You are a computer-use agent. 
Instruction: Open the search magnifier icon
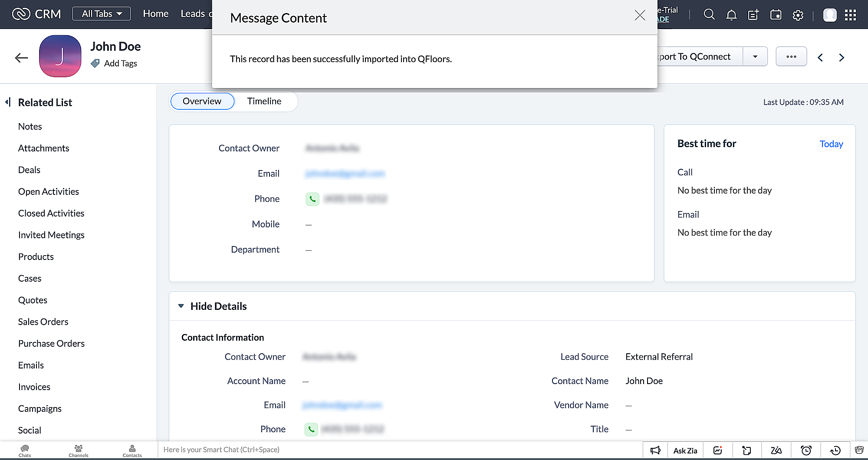(709, 15)
